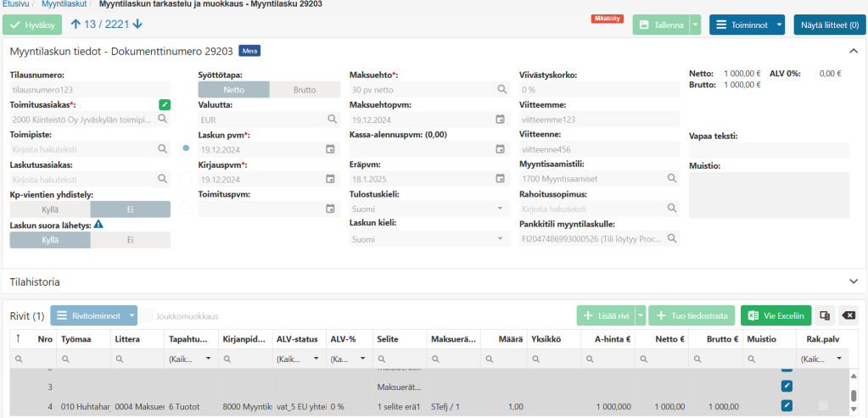Open the ALV-% column filter dropdown
The height and width of the screenshot is (418, 868).
pos(363,359)
